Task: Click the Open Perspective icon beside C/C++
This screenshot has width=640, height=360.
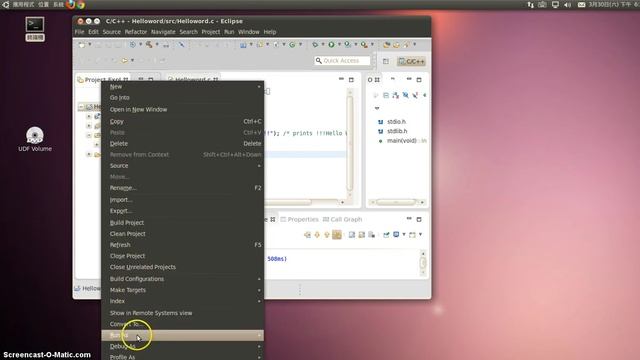Action: [x=386, y=61]
